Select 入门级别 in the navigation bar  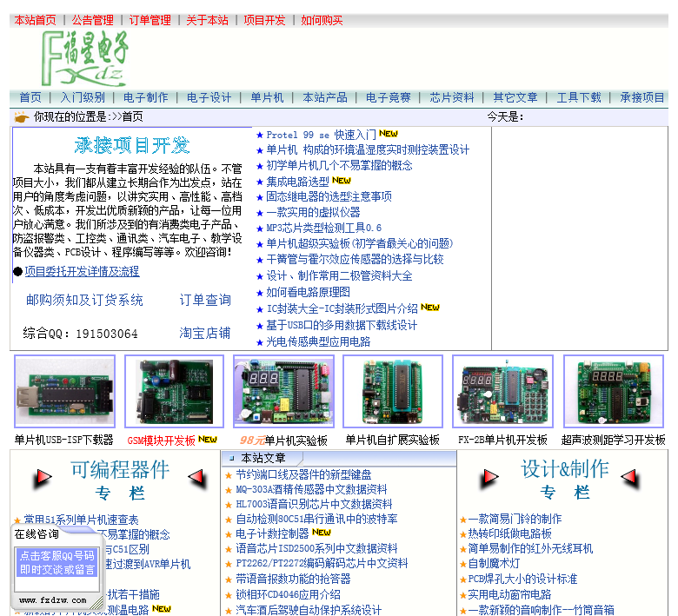(x=83, y=97)
